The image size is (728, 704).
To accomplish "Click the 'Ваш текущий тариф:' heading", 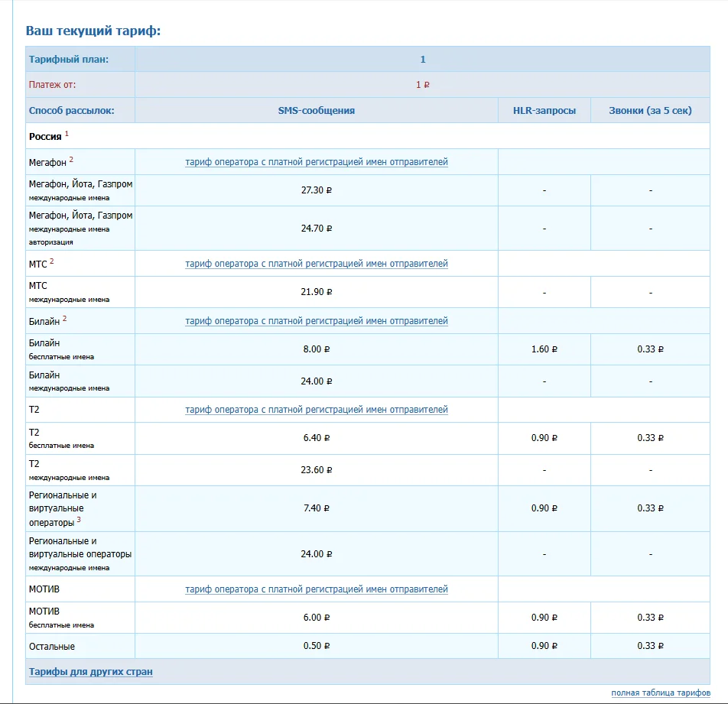I will [93, 31].
